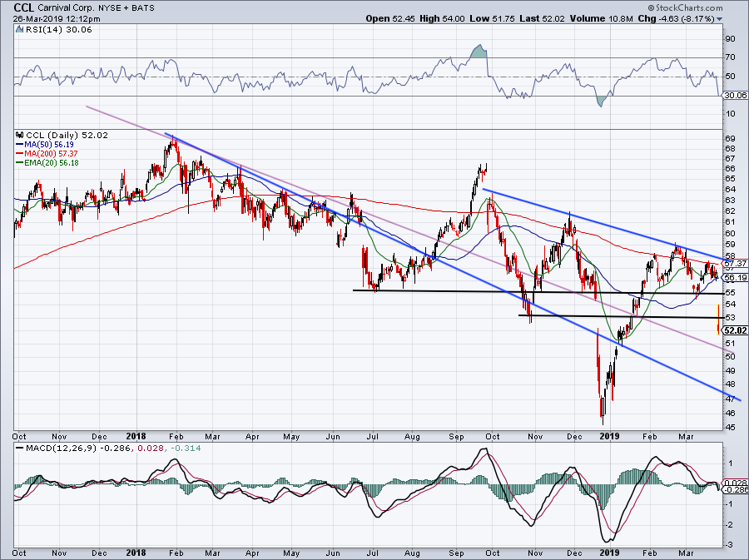Click the 0.028 tag on MACD right axis
This screenshot has width=749, height=560.
tap(737, 483)
